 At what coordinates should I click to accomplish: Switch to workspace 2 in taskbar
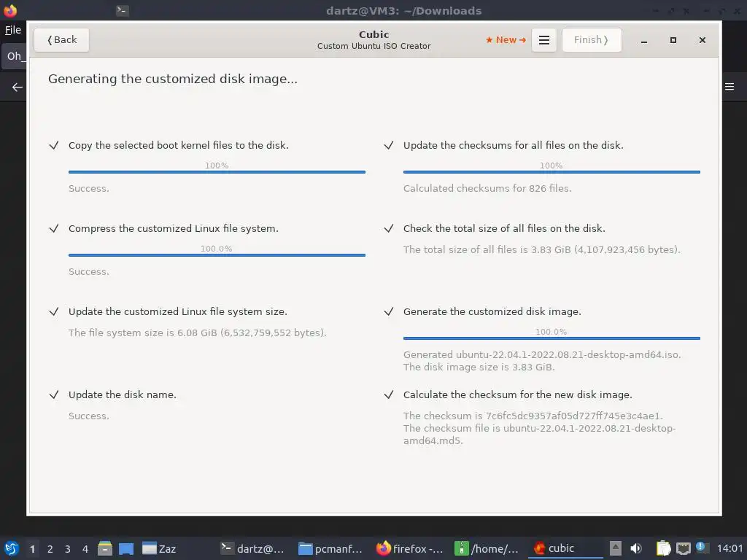[x=50, y=549]
